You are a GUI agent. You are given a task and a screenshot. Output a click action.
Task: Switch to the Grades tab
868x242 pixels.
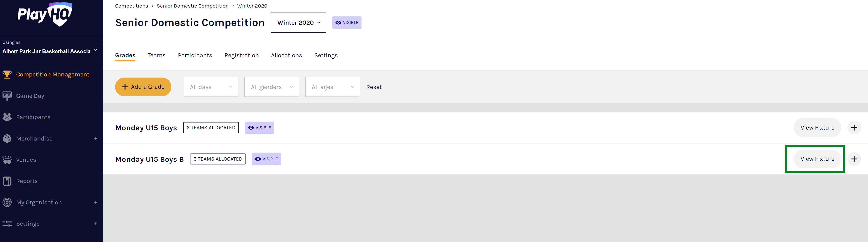[x=125, y=55]
